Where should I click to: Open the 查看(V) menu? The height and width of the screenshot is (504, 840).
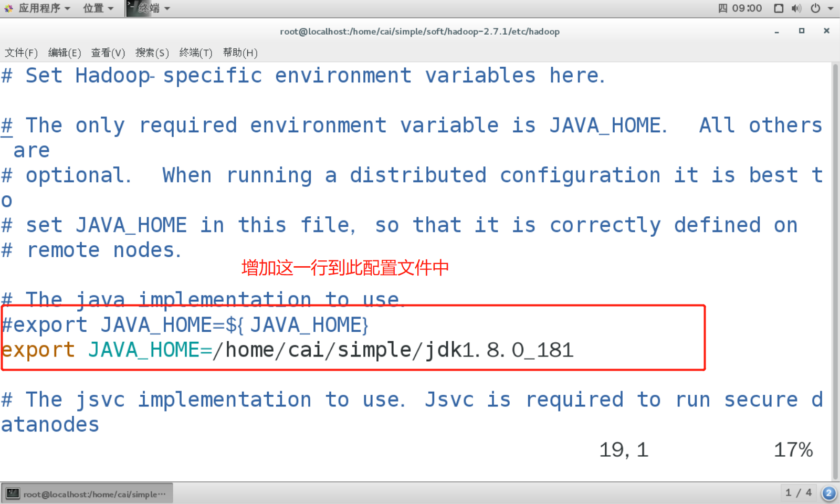click(x=108, y=52)
